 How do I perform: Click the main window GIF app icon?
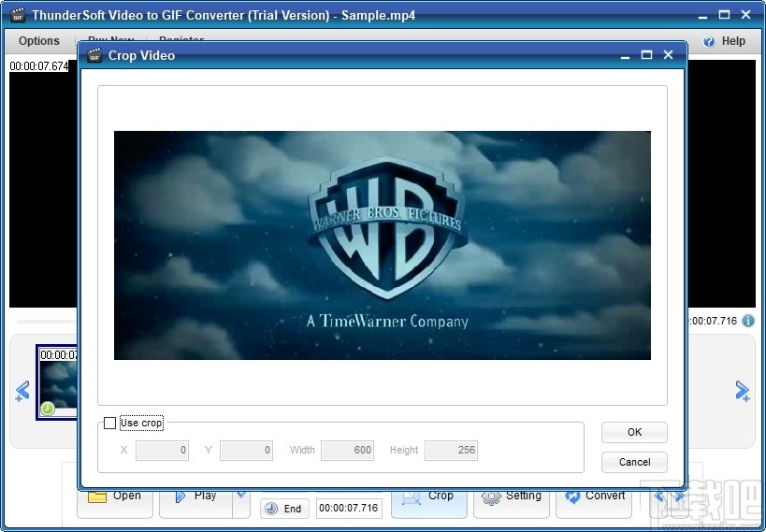[18, 15]
